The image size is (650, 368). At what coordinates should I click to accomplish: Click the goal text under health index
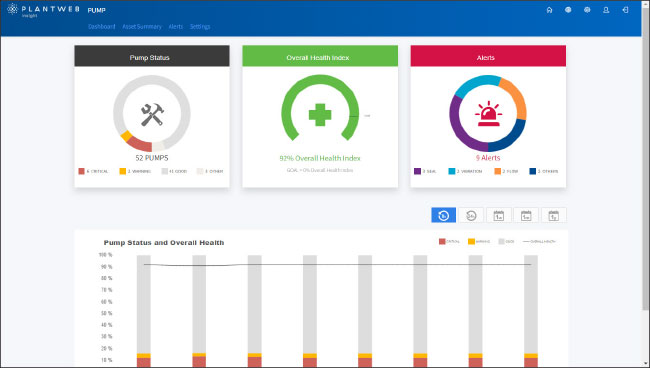point(320,170)
